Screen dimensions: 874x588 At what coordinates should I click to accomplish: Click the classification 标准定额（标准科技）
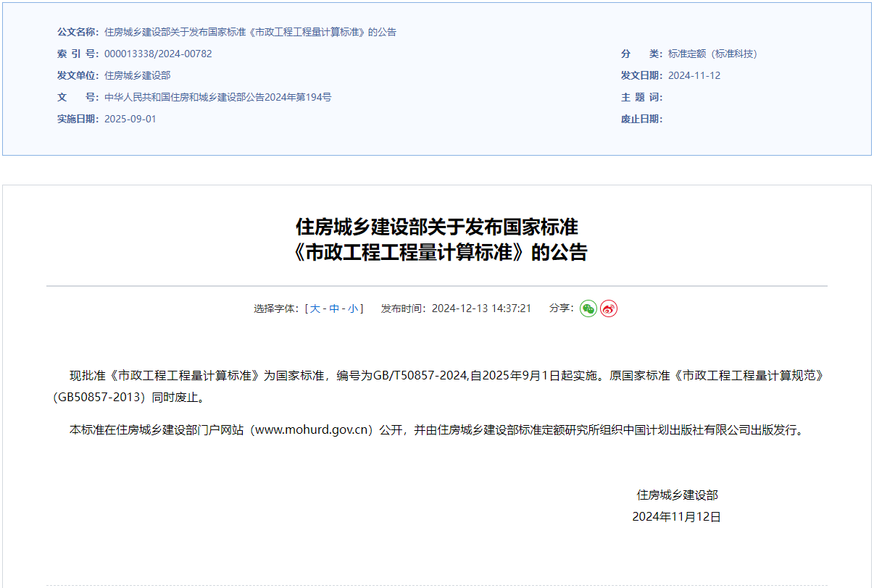point(712,54)
